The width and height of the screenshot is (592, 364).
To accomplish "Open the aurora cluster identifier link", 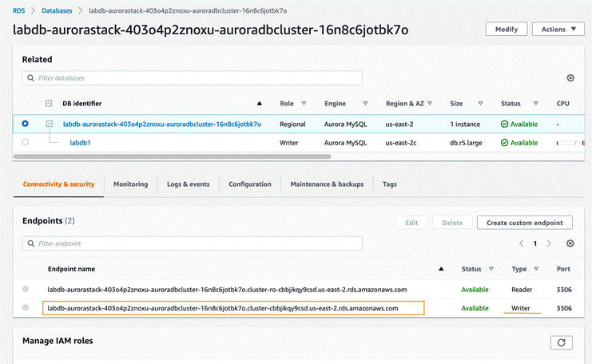I will tap(162, 124).
